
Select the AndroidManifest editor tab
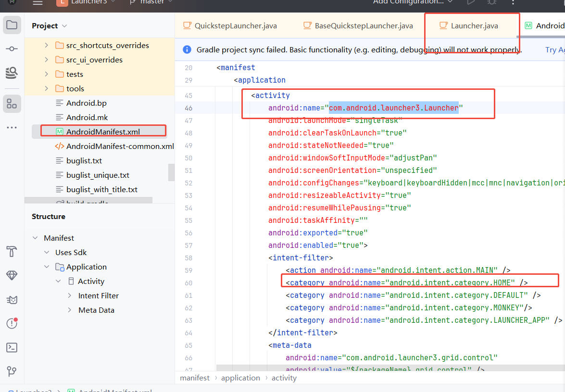pyautogui.click(x=544, y=25)
